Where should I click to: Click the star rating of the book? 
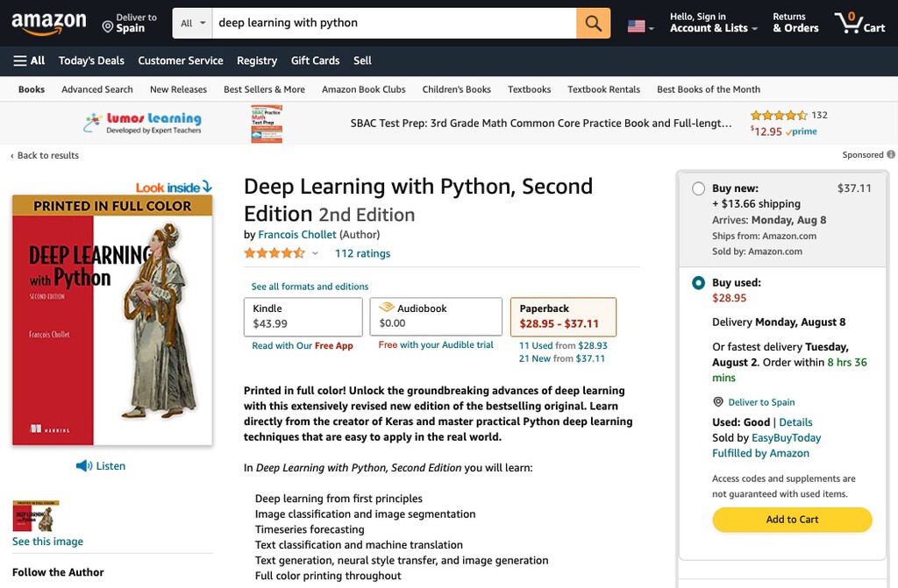274,253
